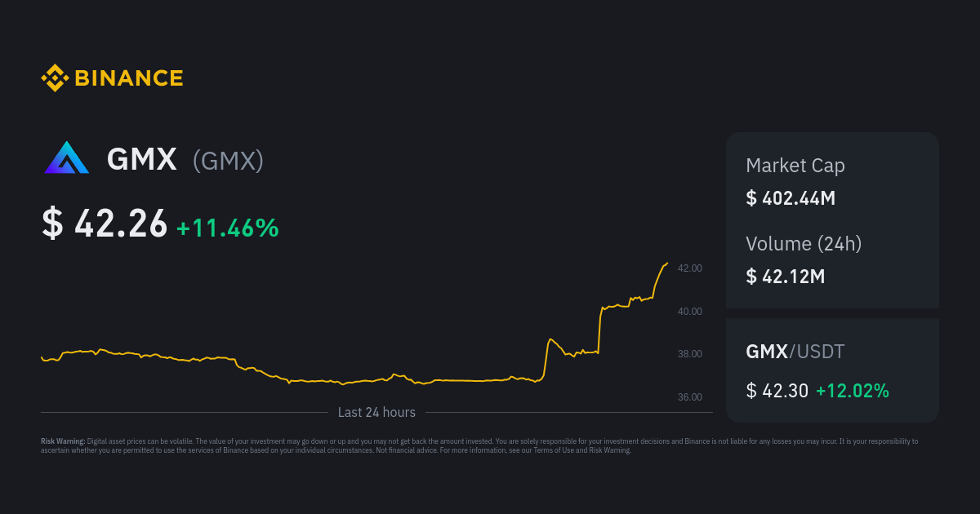
Task: Click the +11.46% change percentage
Action: pyautogui.click(x=228, y=228)
